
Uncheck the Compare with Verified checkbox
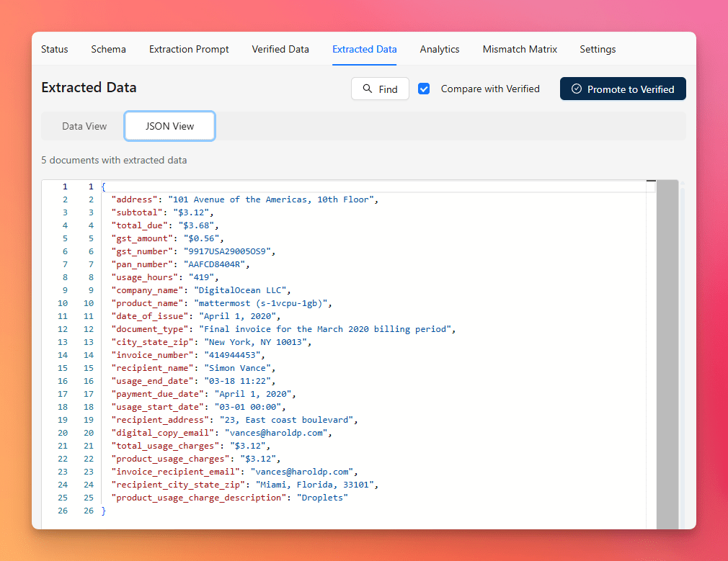tap(425, 89)
